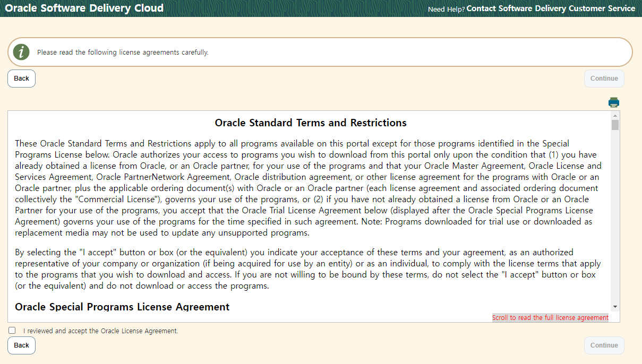Click the paragraph starting 'These Oracle Standard Terms'

click(308, 188)
